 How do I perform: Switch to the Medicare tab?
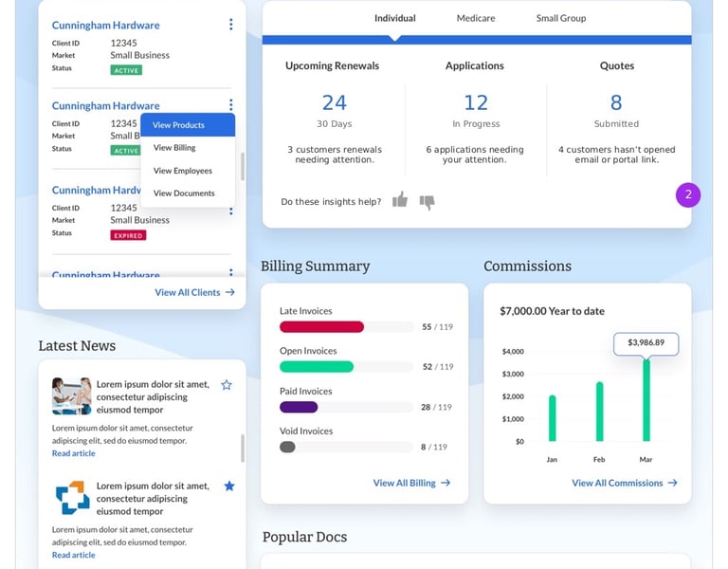pyautogui.click(x=476, y=18)
